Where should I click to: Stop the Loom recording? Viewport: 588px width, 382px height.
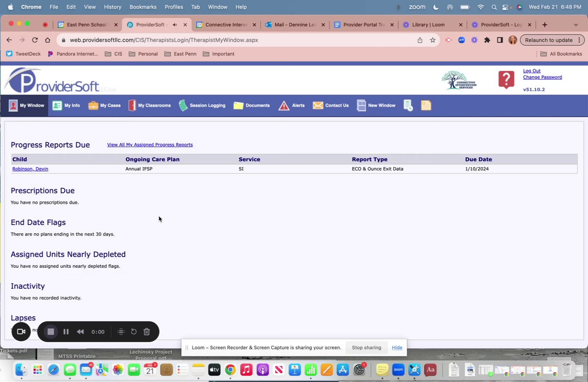point(51,331)
